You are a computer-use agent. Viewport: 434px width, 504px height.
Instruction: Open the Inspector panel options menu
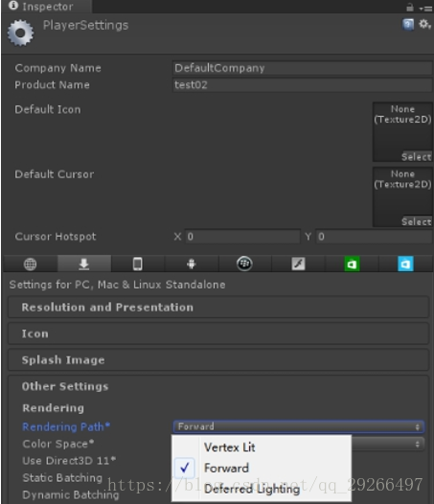pos(425,8)
